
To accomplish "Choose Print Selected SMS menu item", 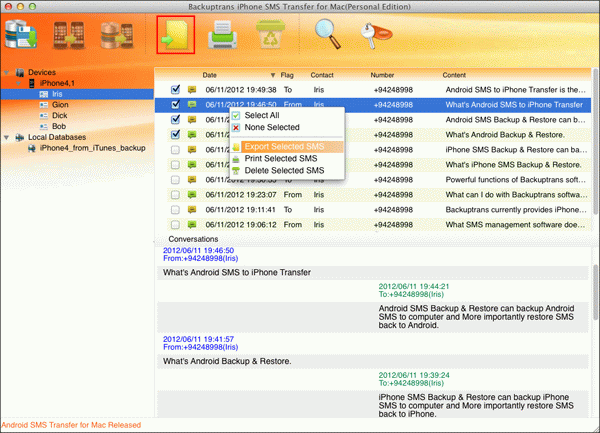I will [287, 158].
